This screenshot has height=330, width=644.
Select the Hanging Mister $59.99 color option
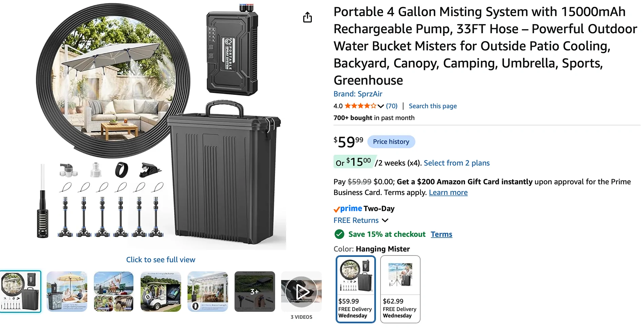tap(356, 289)
